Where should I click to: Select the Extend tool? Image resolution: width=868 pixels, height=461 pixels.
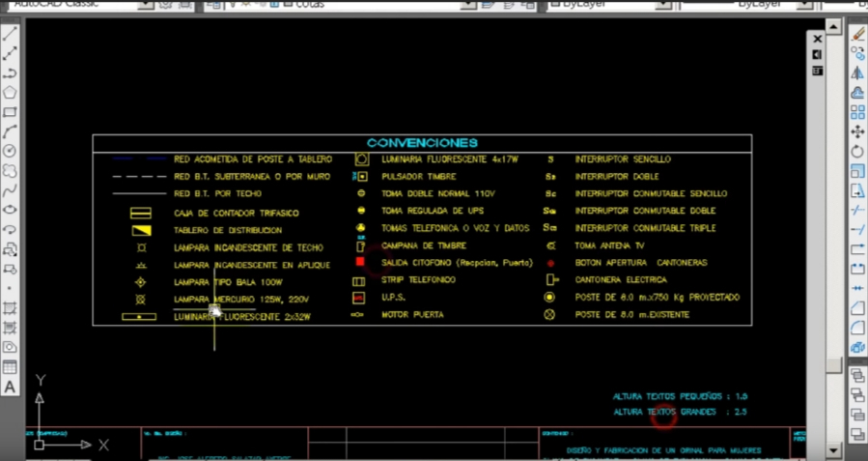857,229
